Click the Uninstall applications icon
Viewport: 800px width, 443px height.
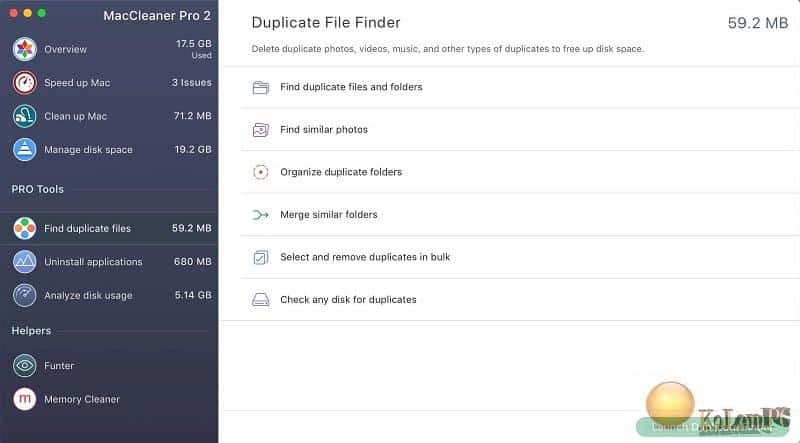(24, 262)
